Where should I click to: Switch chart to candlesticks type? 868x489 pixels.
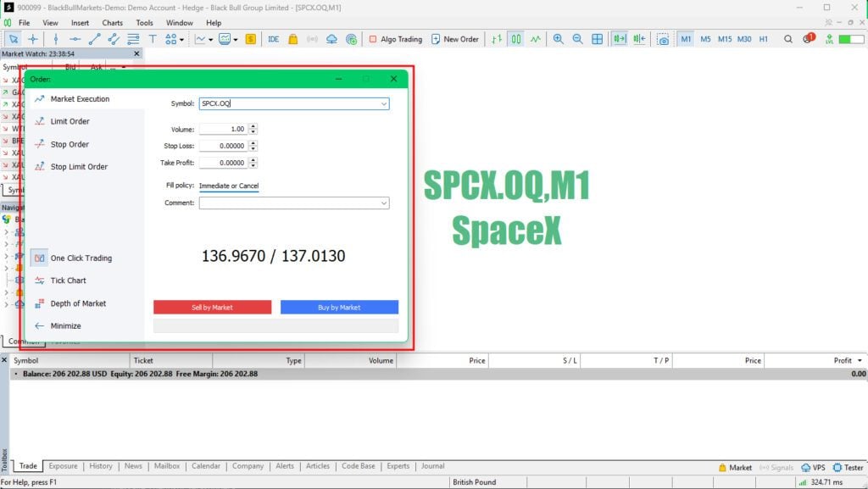[x=516, y=39]
